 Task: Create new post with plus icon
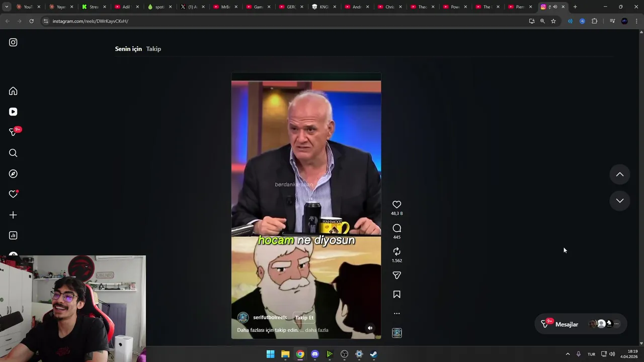point(13,215)
